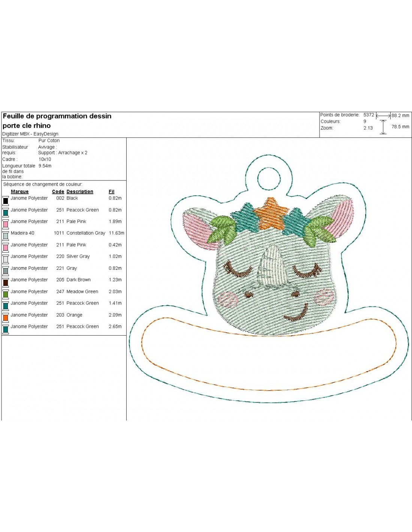Click the 'Code' column header
The height and width of the screenshot is (532, 412).
point(58,192)
